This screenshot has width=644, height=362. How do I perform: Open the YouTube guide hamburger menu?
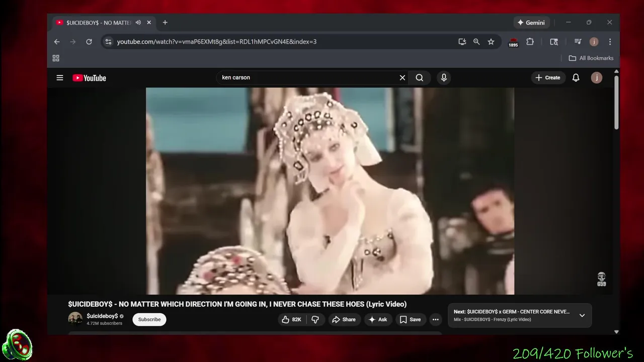coord(60,78)
